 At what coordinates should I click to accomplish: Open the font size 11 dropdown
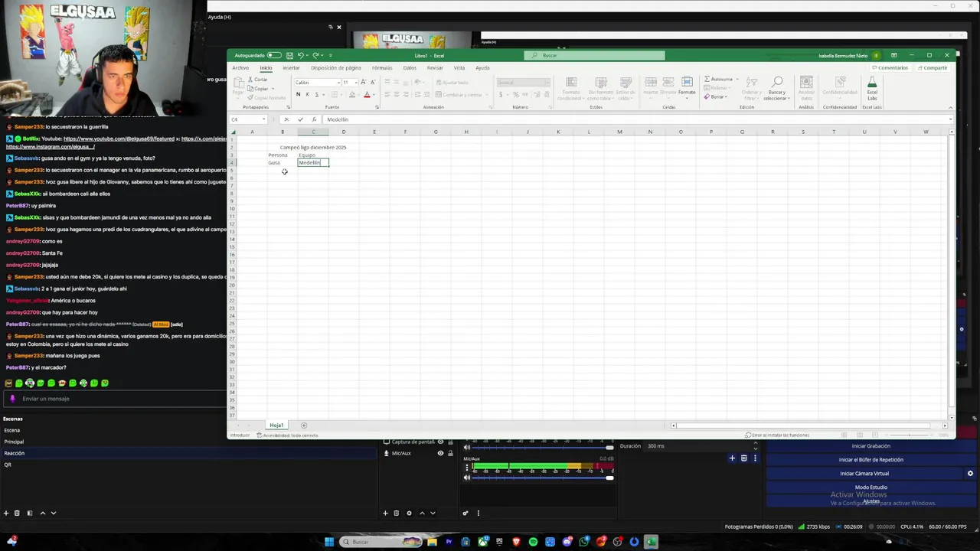(x=354, y=83)
